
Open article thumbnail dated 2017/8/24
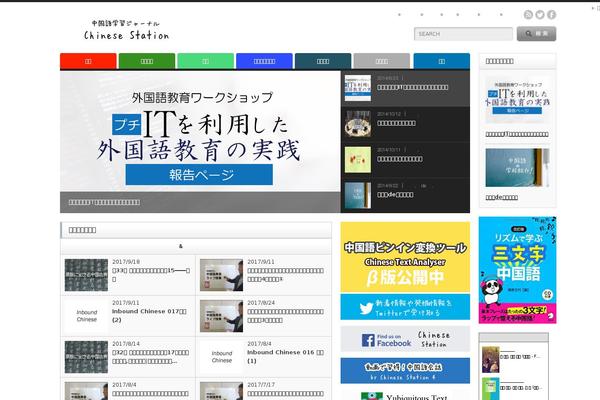[x=221, y=316]
